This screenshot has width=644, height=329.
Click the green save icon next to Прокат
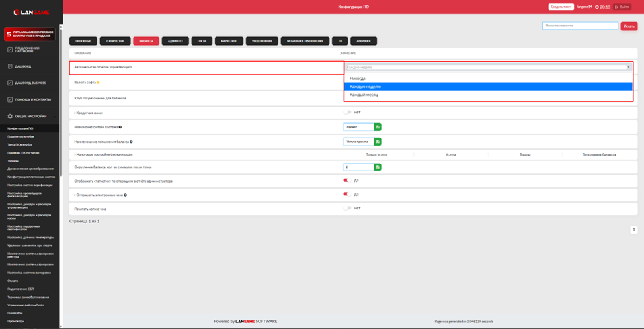(378, 127)
